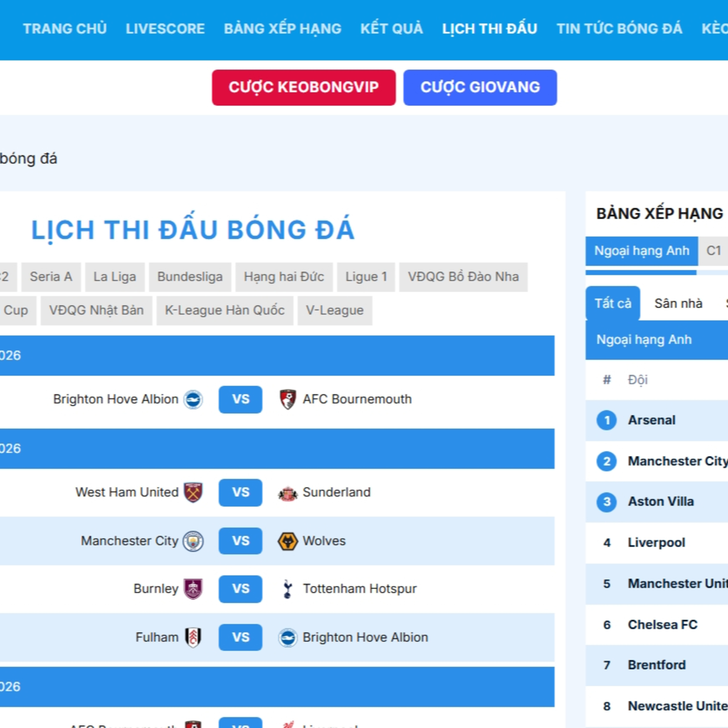
Task: Click Ngoại hạng Anh table header bar
Action: (656, 340)
